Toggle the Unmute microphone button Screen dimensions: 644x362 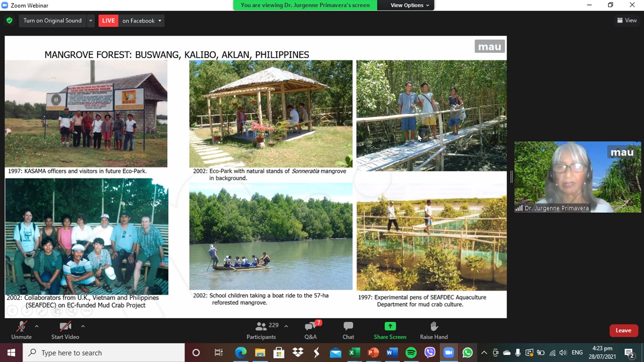pyautogui.click(x=21, y=330)
